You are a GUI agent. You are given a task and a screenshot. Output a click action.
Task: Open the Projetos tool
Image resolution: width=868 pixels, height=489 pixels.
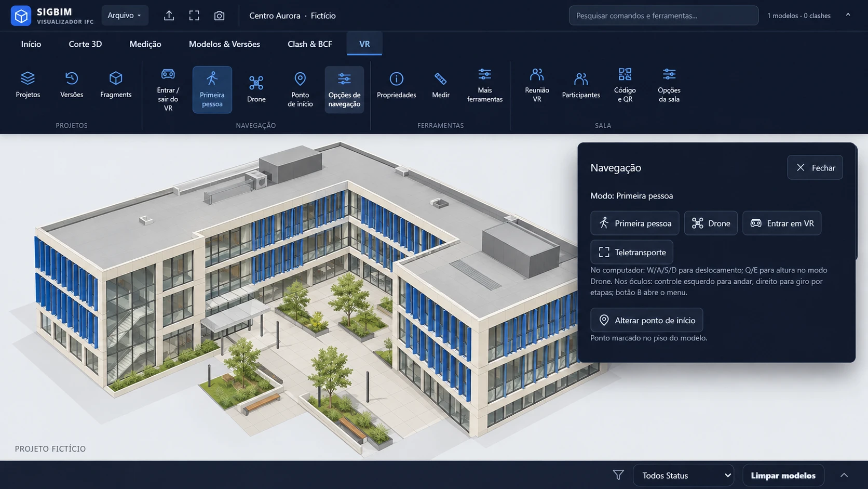[x=28, y=85]
